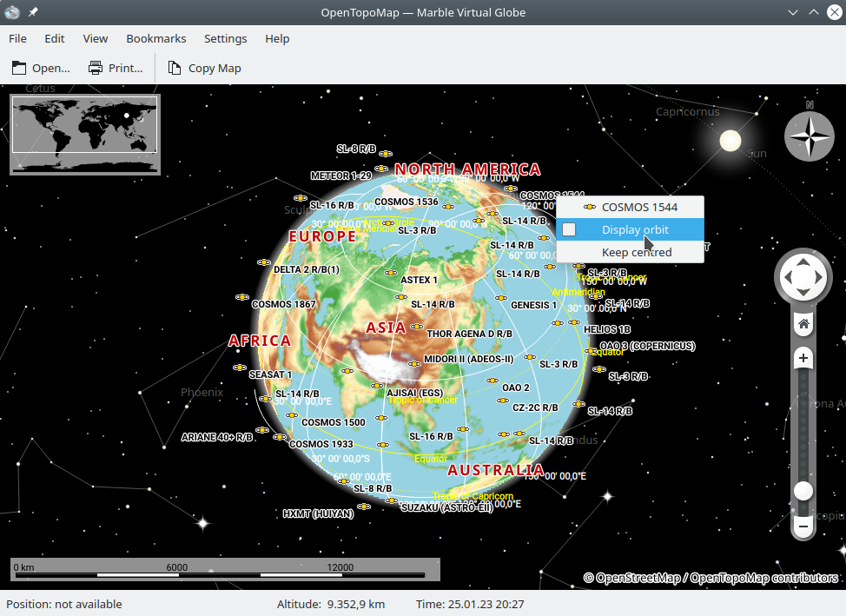
Task: Click the zoom slider handle
Action: pyautogui.click(x=803, y=491)
